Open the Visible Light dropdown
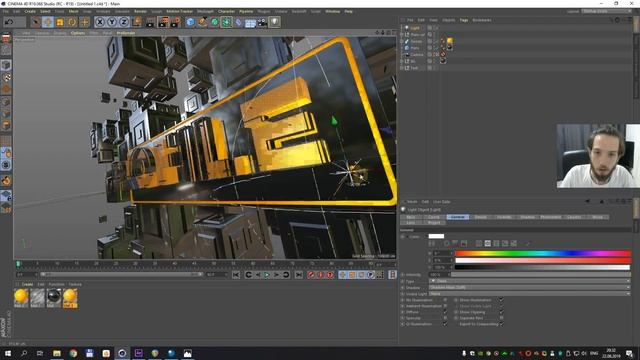Screen dimensions: 640x360 [530, 293]
